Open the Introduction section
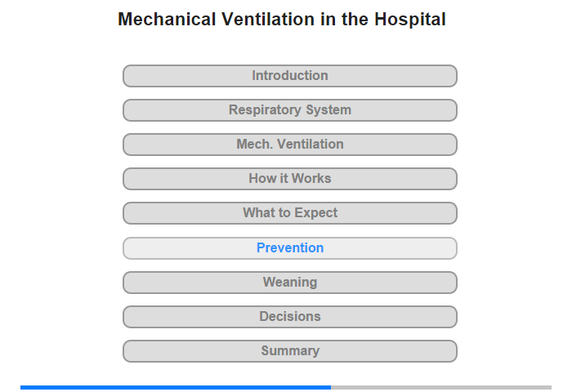572x392 pixels. point(289,76)
